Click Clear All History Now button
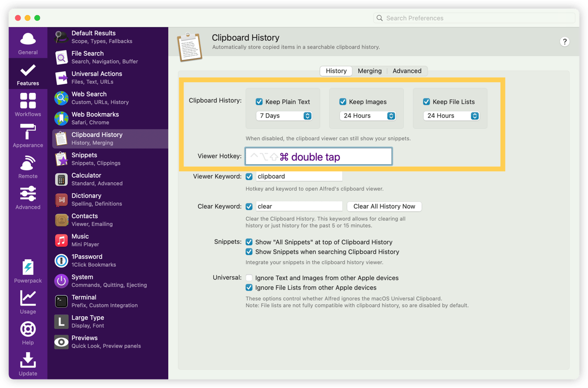Screen dimensions: 588x388 (384, 206)
